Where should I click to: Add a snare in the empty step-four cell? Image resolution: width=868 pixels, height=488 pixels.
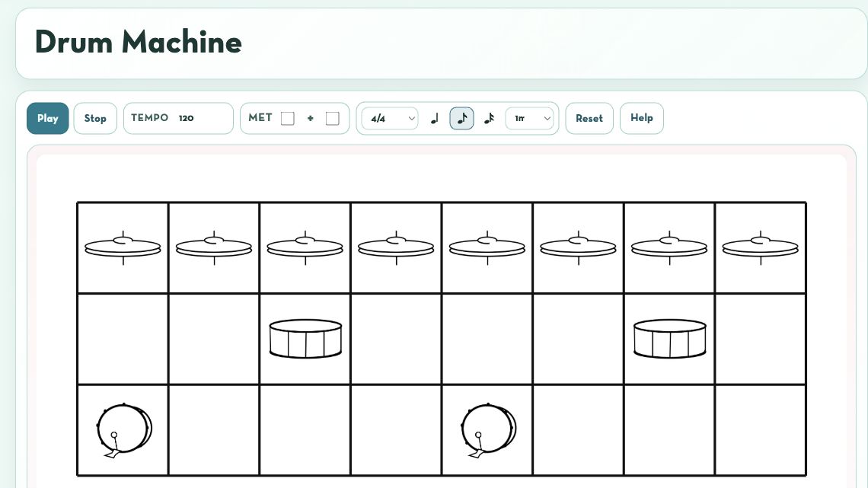397,340
